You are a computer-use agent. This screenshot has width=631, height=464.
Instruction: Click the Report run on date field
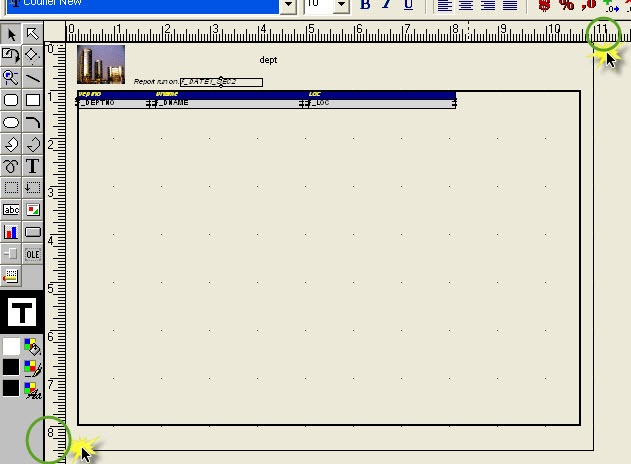221,81
